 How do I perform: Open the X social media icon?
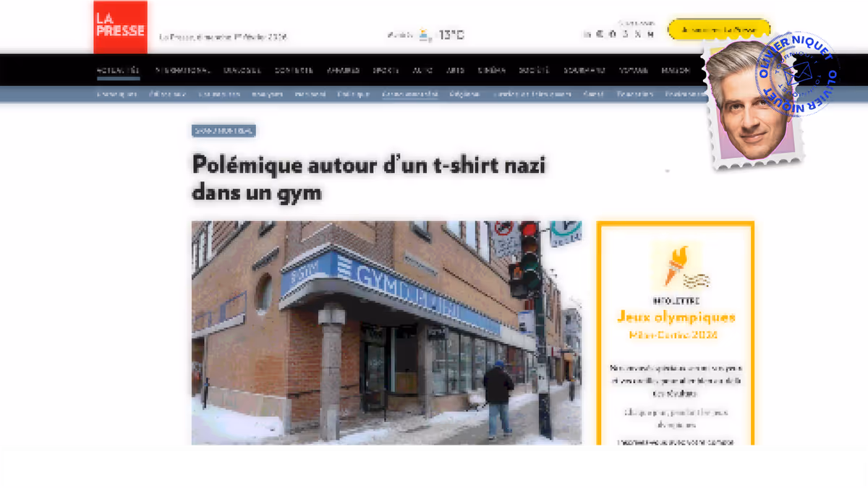[x=638, y=34]
